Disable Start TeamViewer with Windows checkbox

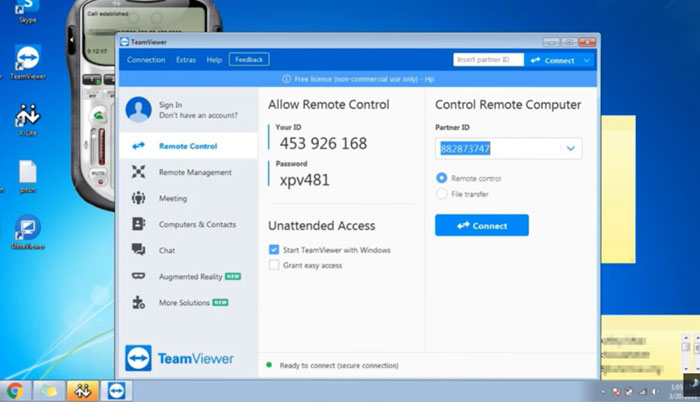click(274, 250)
